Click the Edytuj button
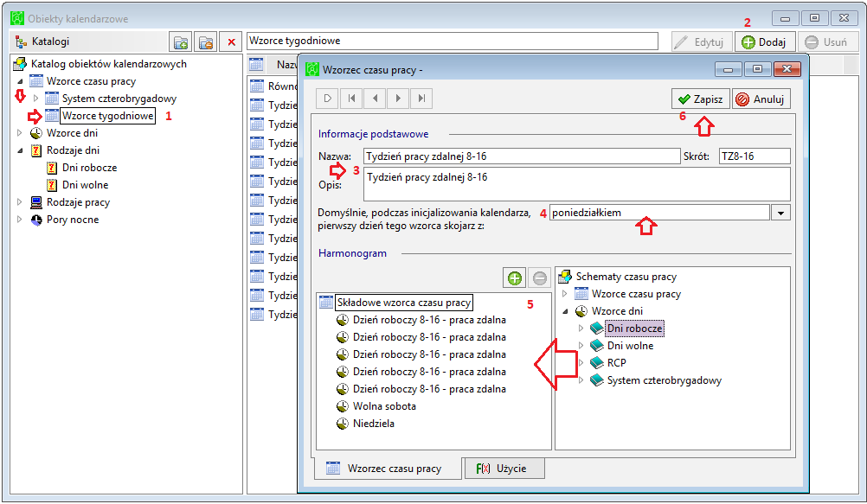Viewport: 867px width, 504px height. click(702, 42)
